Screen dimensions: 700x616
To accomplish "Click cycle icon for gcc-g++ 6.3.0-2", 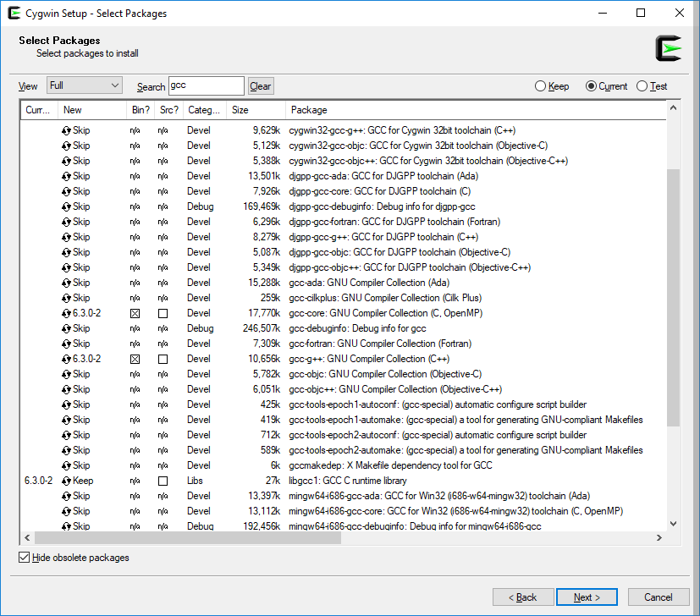I will (x=66, y=359).
